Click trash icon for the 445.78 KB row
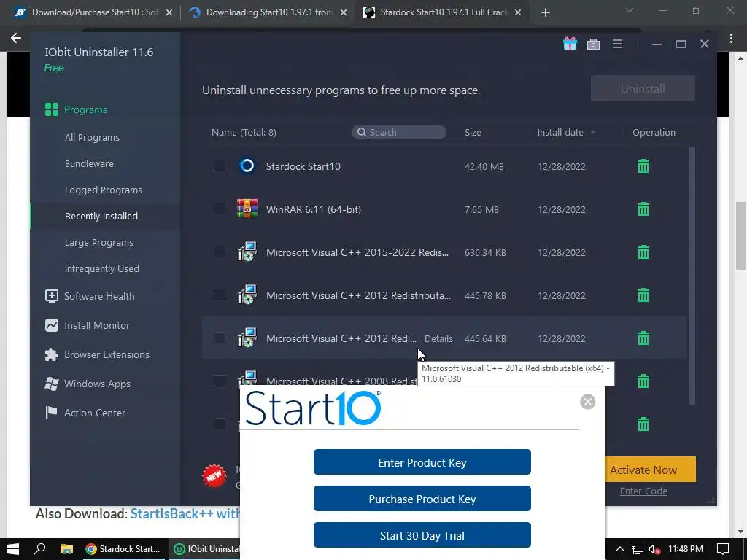Image resolution: width=747 pixels, height=560 pixels. (643, 295)
